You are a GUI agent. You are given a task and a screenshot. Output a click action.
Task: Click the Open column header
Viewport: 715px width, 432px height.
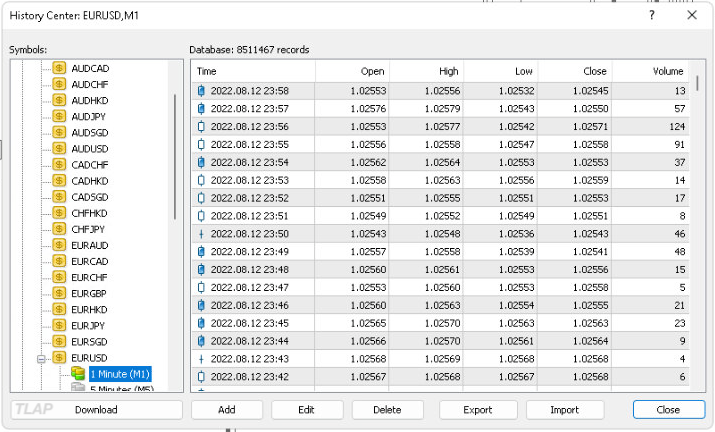pyautogui.click(x=352, y=71)
